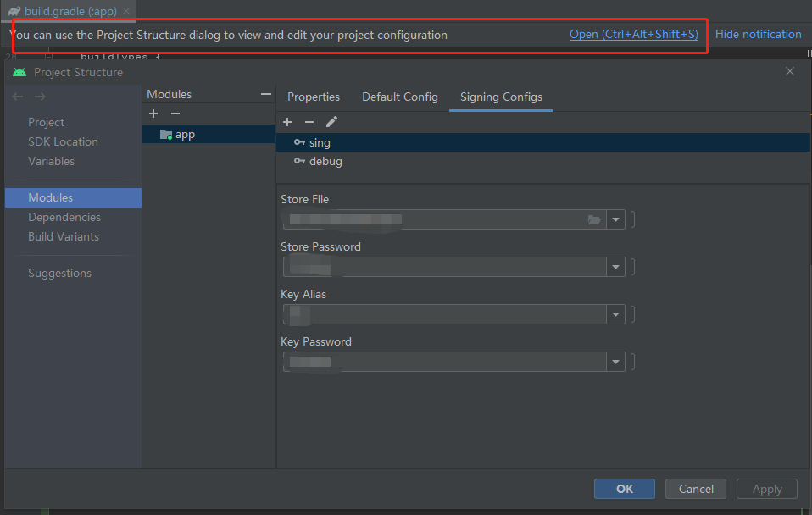The width and height of the screenshot is (812, 515).
Task: Add a new signing config
Action: (x=287, y=121)
